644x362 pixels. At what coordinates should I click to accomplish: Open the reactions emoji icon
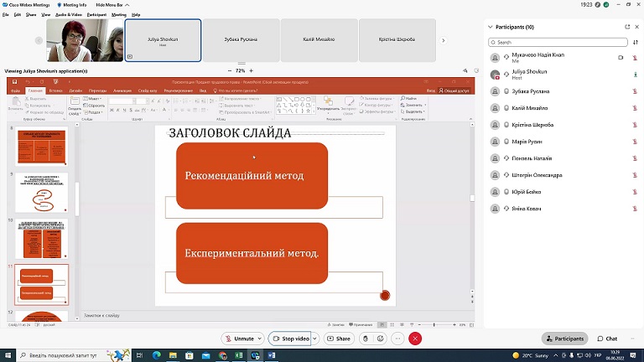pos(381,339)
